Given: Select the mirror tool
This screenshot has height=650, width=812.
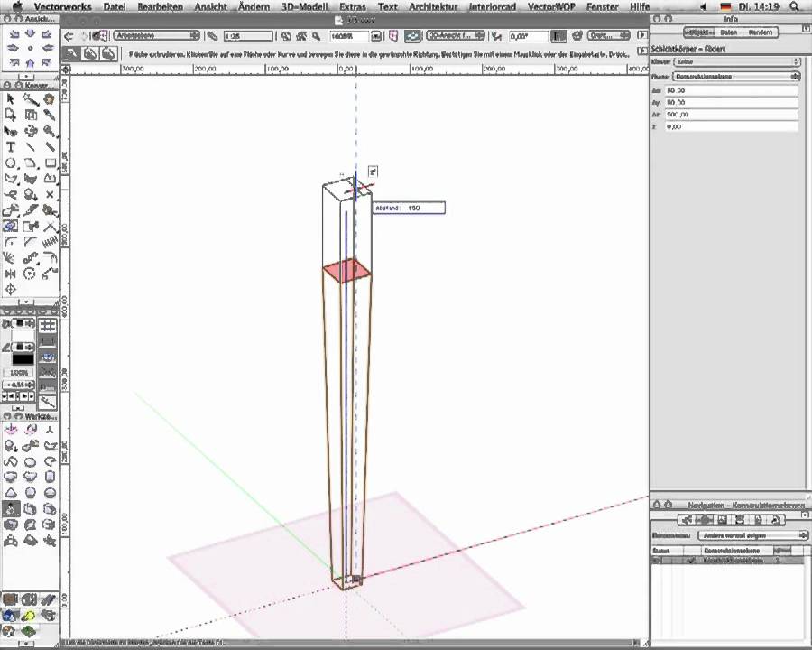Looking at the screenshot, I should (10, 274).
